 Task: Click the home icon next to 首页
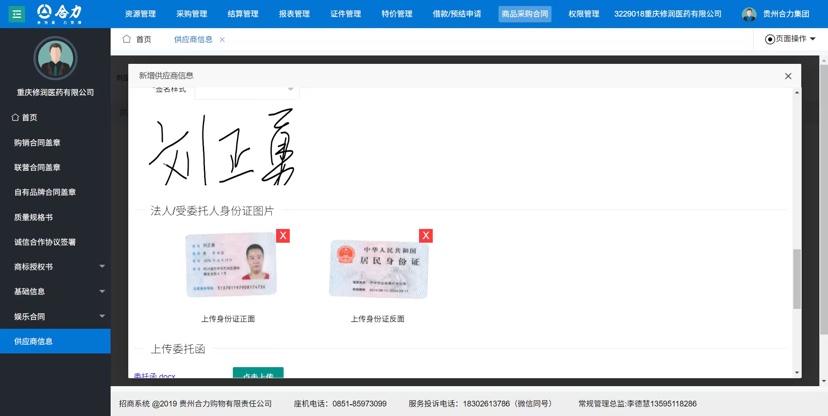click(127, 39)
